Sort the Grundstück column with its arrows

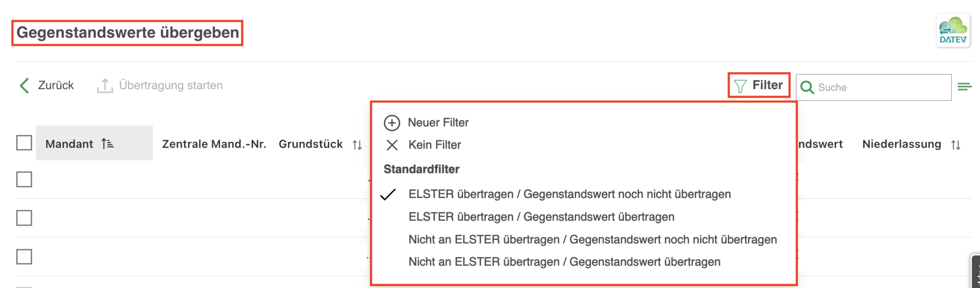tap(357, 145)
